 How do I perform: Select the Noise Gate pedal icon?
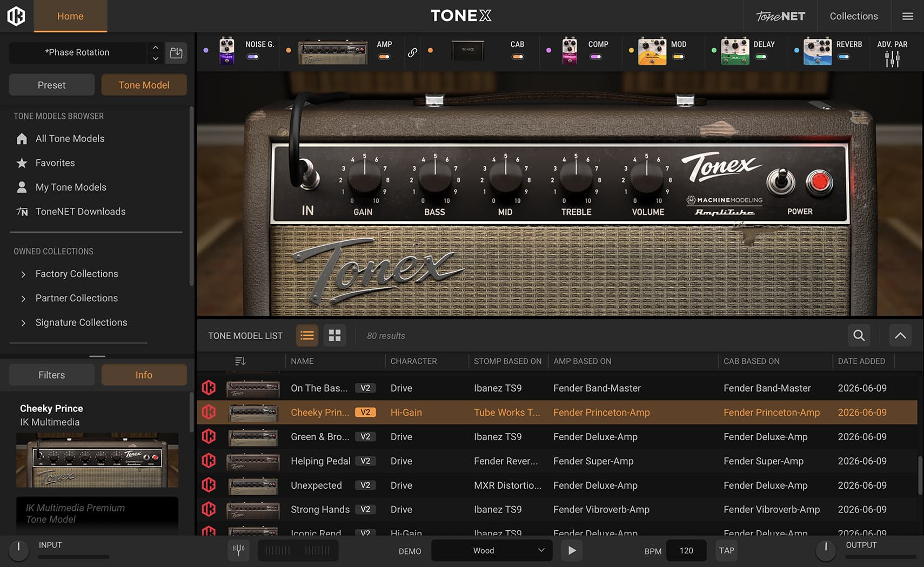226,51
